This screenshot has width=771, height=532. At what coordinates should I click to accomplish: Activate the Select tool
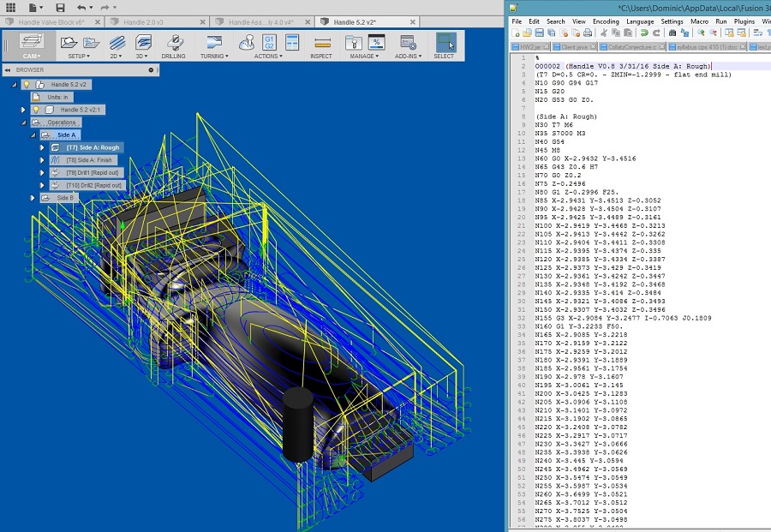coord(445,42)
